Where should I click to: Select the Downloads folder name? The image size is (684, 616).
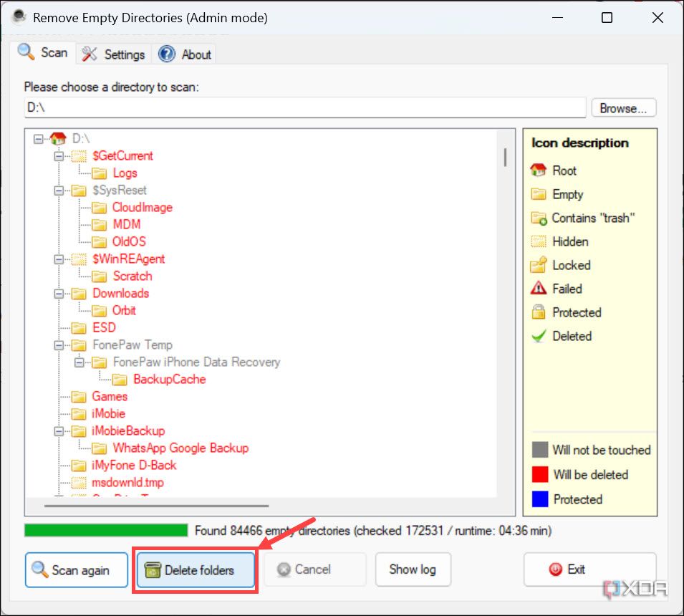[x=121, y=293]
